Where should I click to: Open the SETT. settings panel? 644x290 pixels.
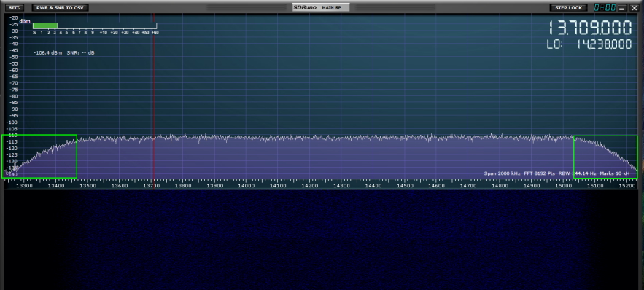[15, 8]
